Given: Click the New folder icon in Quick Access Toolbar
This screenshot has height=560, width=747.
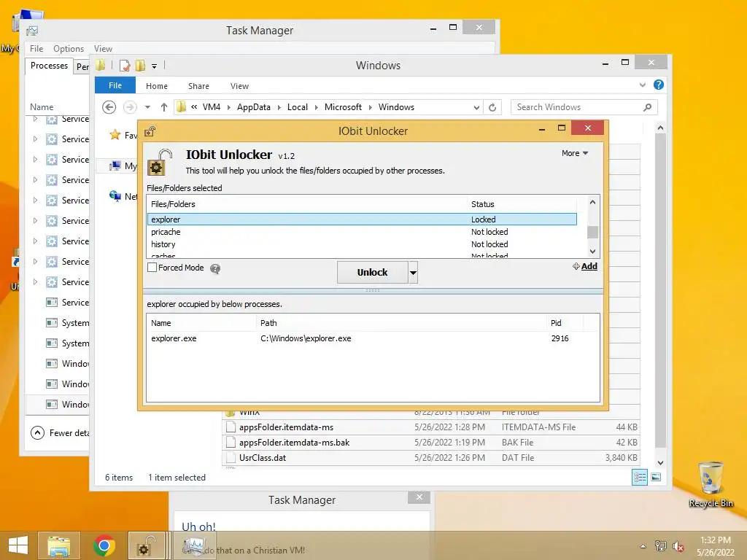Looking at the screenshot, I should [x=140, y=65].
